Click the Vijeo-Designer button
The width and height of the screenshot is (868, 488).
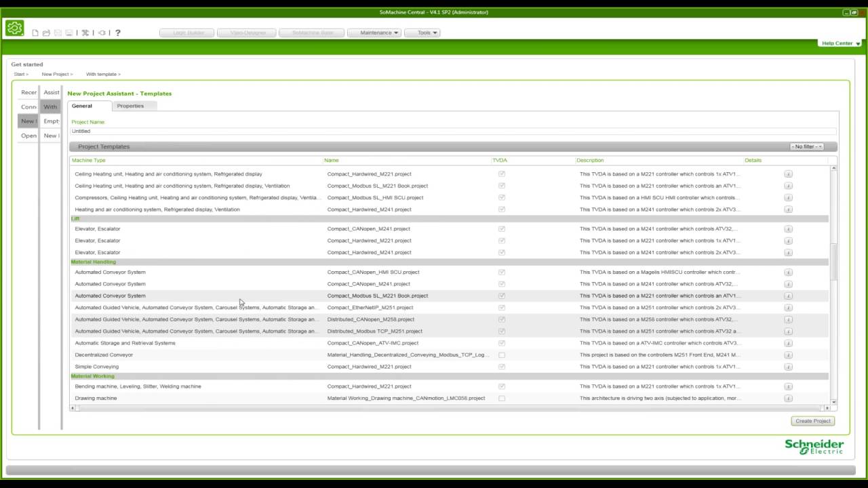(247, 33)
